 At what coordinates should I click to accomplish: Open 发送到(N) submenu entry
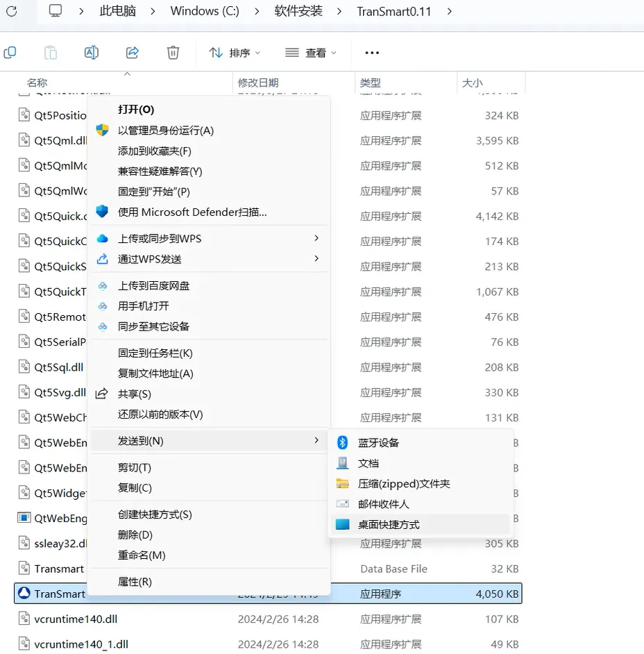coord(209,441)
